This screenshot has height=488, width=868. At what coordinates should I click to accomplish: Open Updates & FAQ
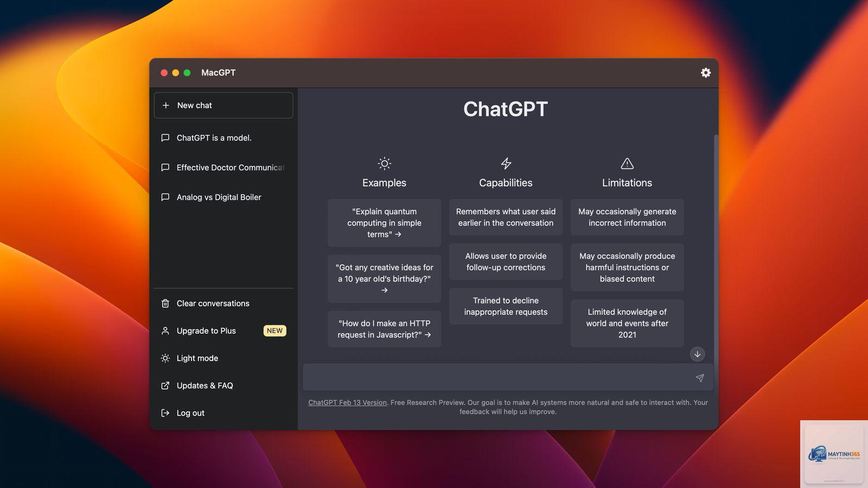coord(224,386)
